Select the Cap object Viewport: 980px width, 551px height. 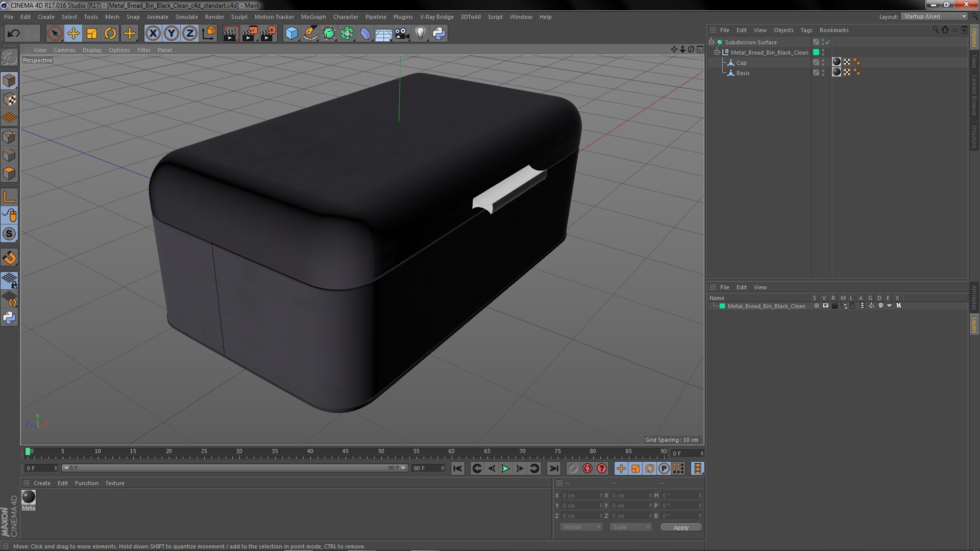tap(741, 63)
